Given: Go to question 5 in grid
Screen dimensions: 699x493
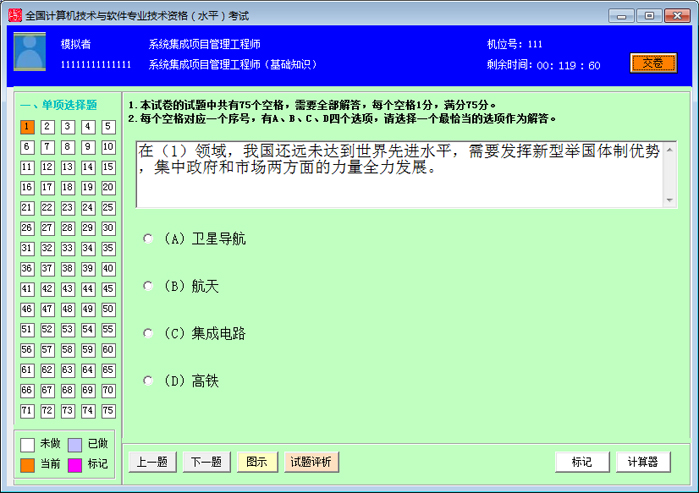Looking at the screenshot, I should click(108, 127).
